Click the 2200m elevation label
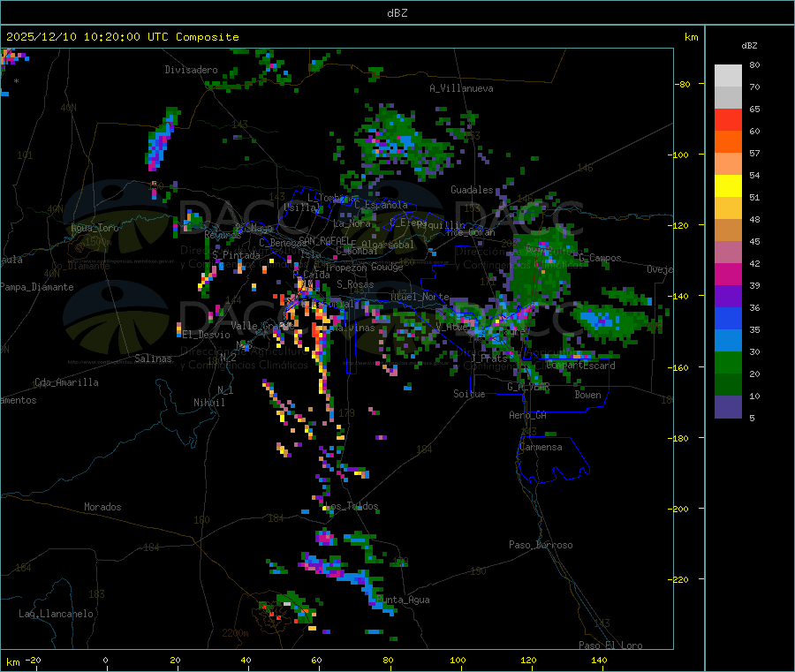Image resolution: width=795 pixels, height=672 pixels. [x=235, y=633]
